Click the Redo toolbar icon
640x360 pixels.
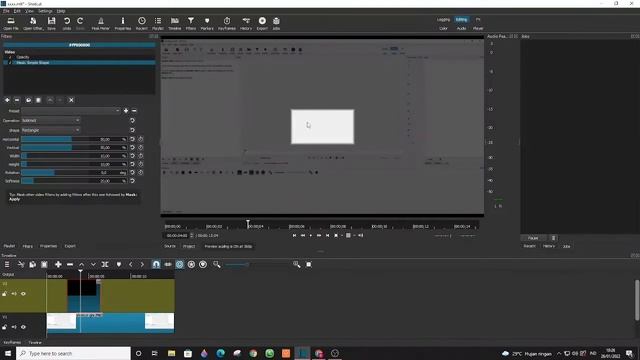point(80,23)
